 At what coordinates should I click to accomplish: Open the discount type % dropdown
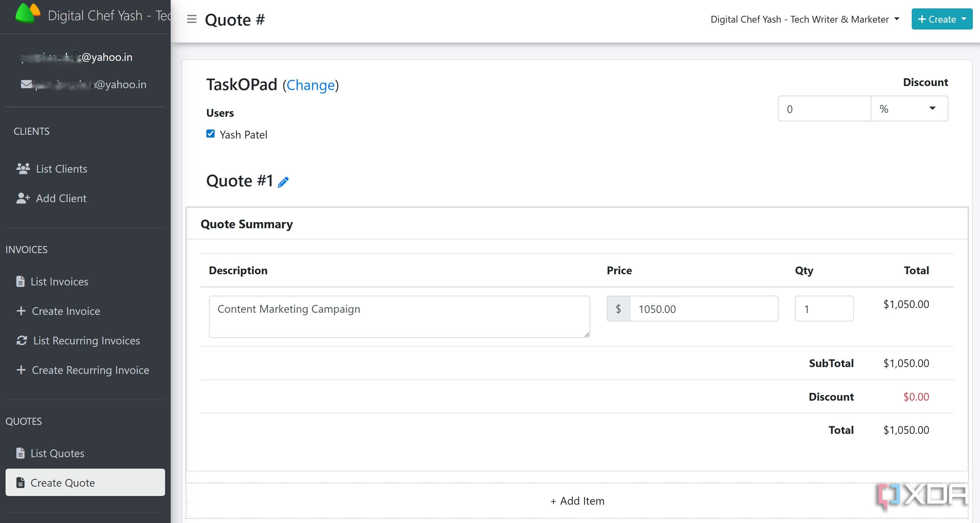[x=909, y=109]
